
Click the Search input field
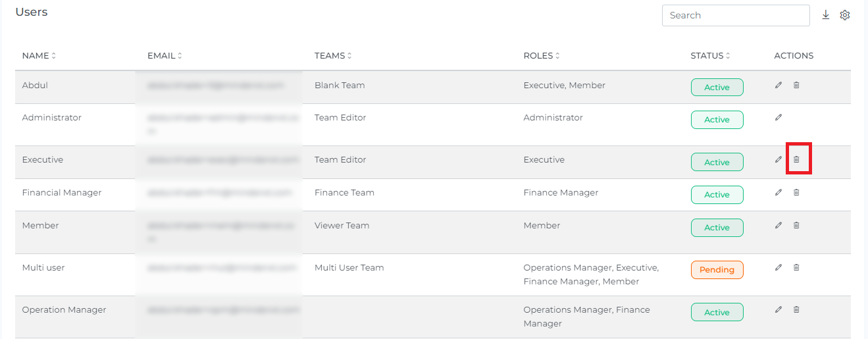pos(735,15)
